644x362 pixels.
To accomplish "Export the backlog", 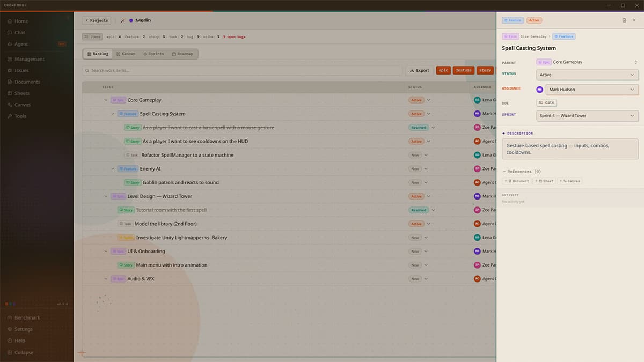I will pos(419,70).
